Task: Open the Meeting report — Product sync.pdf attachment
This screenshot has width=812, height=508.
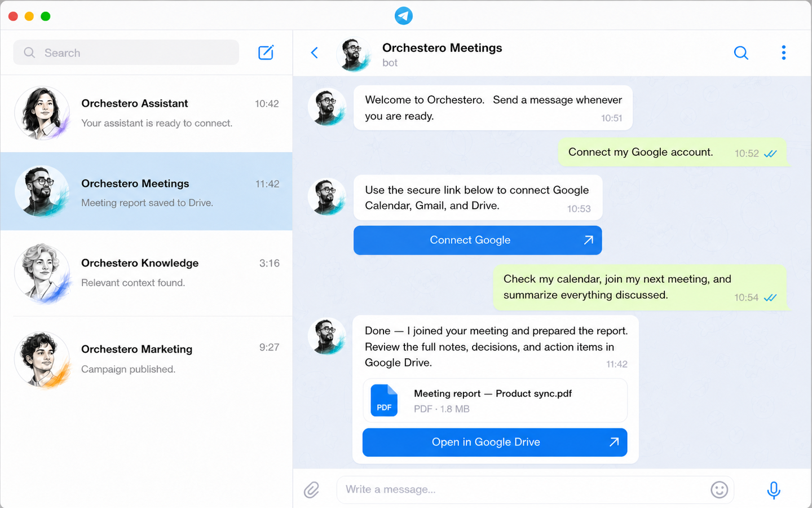Action: point(495,400)
